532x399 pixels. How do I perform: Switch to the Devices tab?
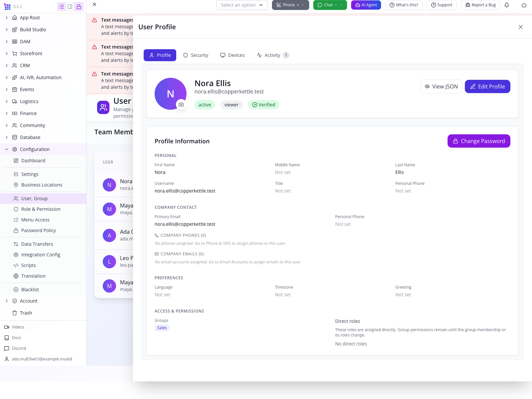coord(232,55)
